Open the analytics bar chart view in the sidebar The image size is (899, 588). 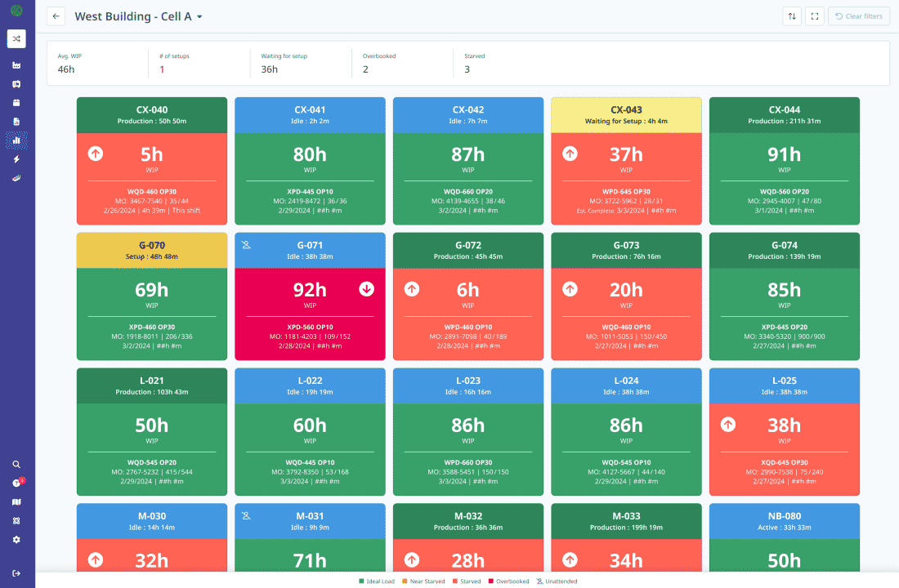(16, 140)
